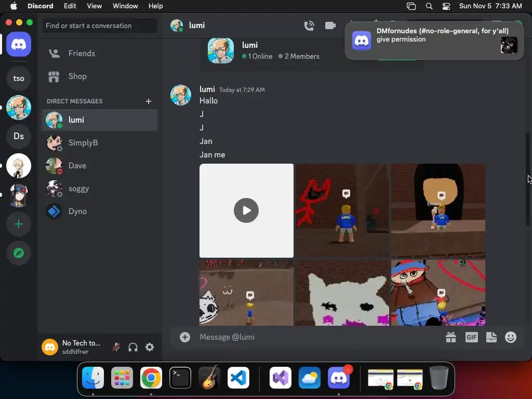This screenshot has width=532, height=399.
Task: Open blond-hair avatar server in sidebar
Action: tap(19, 108)
